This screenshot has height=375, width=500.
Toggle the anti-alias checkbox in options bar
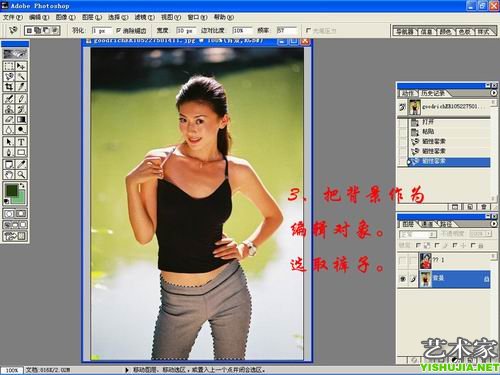tap(118, 30)
